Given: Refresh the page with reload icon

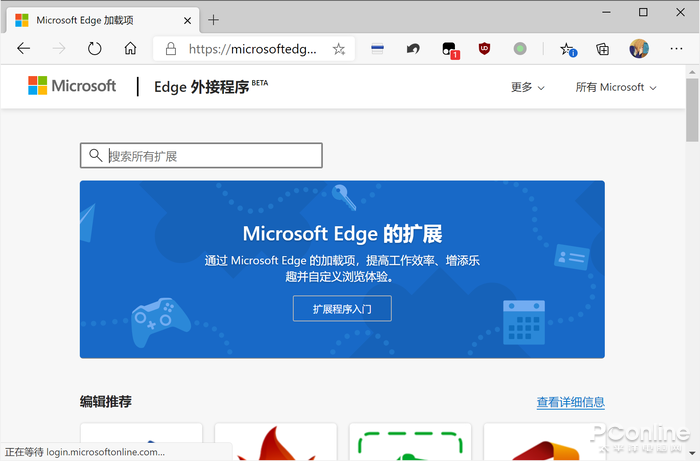Looking at the screenshot, I should coord(94,49).
